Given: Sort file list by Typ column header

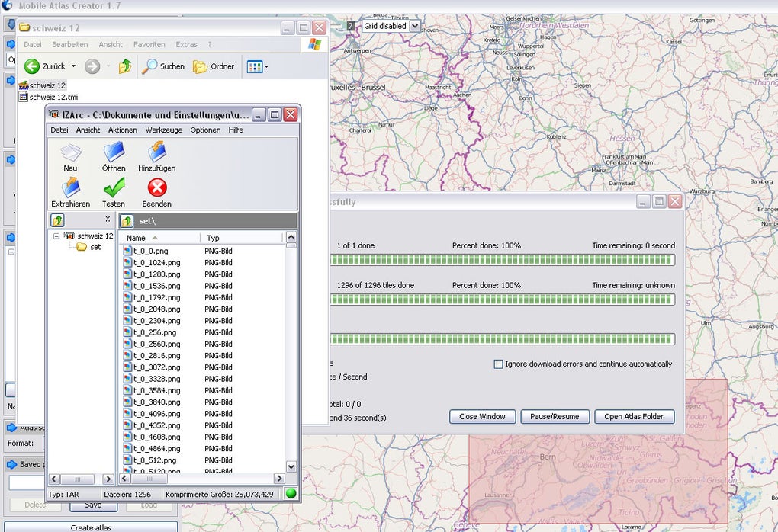Looking at the screenshot, I should [214, 238].
